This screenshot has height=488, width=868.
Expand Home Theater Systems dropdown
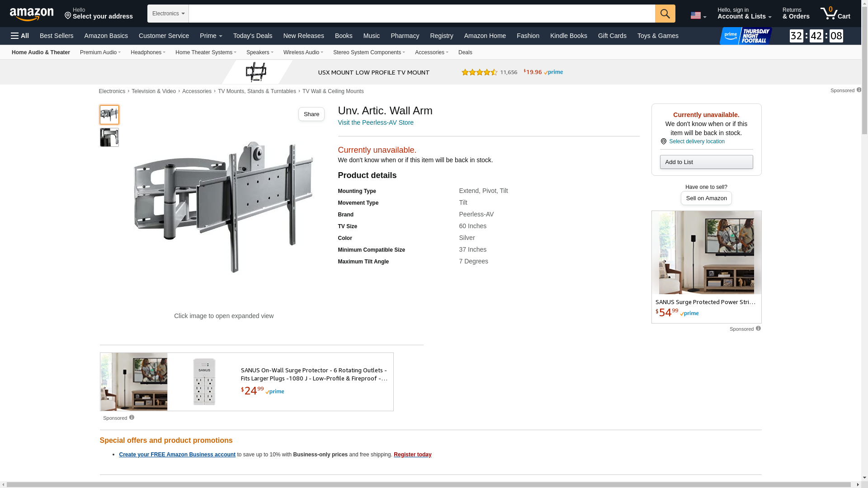tap(206, 52)
